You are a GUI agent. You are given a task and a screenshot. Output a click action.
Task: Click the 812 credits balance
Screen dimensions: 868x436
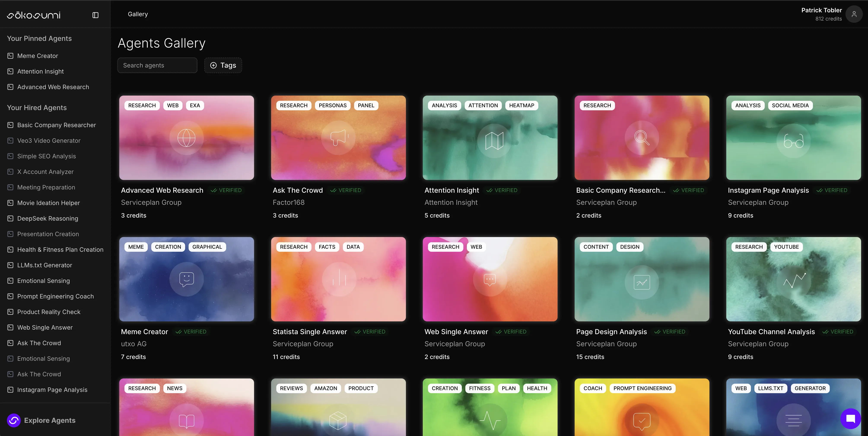click(828, 19)
